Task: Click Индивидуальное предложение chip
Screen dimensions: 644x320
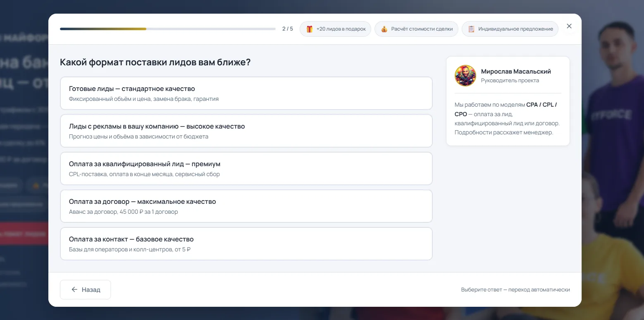Action: [510, 29]
